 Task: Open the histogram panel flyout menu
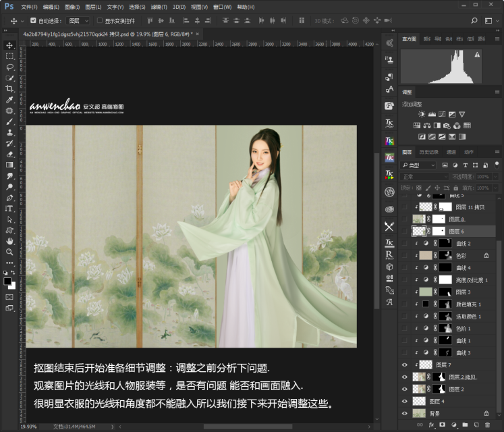tap(497, 39)
